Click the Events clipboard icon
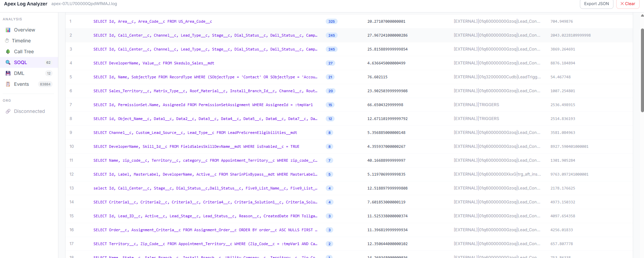The height and width of the screenshot is (258, 644). 8,84
